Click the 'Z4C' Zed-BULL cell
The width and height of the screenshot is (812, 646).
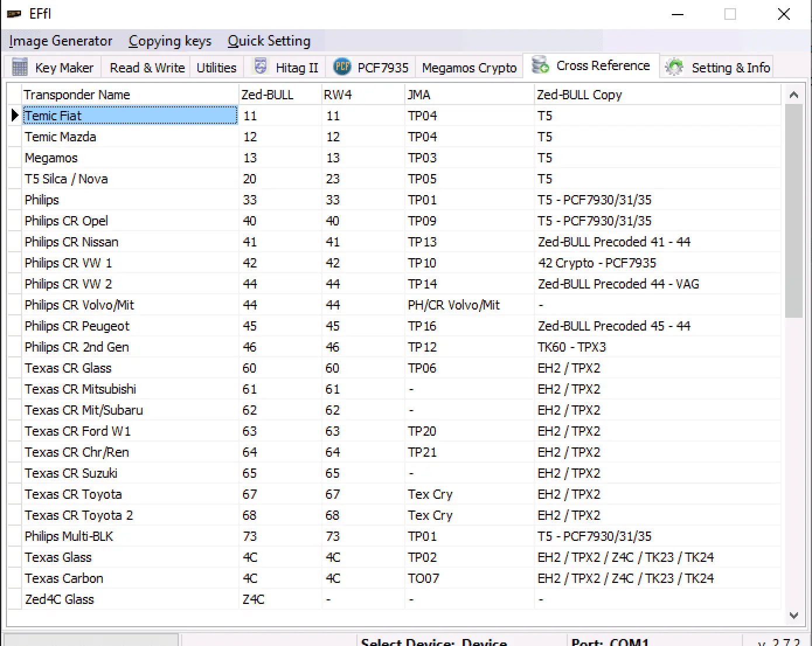[280, 599]
